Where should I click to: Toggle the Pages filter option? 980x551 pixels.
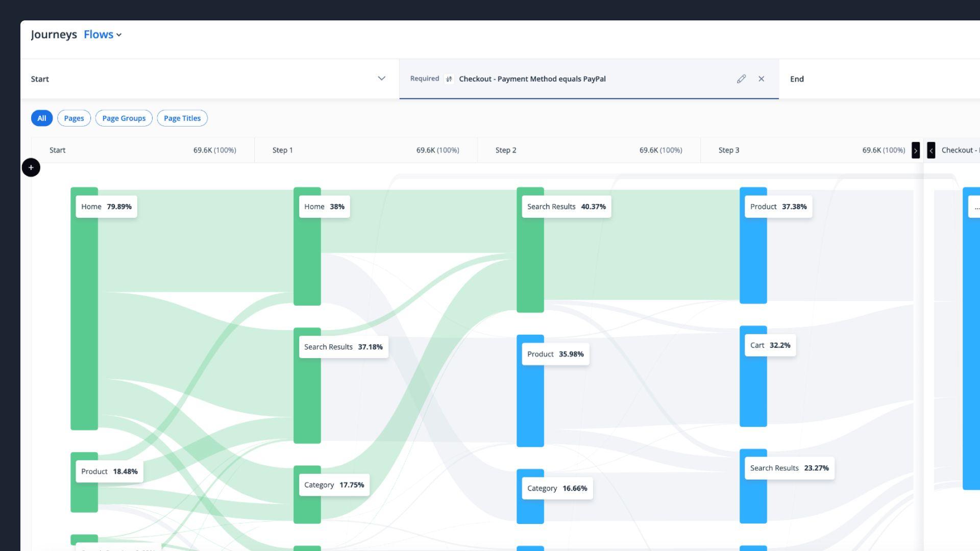[x=73, y=118]
